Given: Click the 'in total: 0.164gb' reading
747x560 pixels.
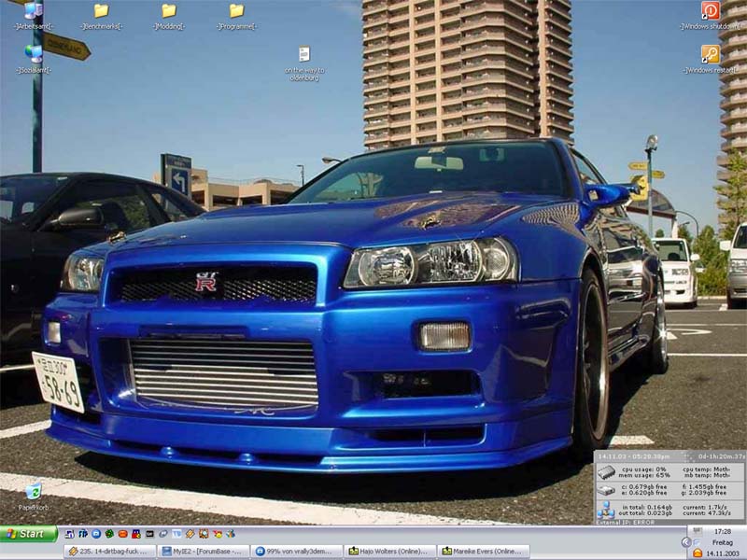Looking at the screenshot, I should point(647,507).
